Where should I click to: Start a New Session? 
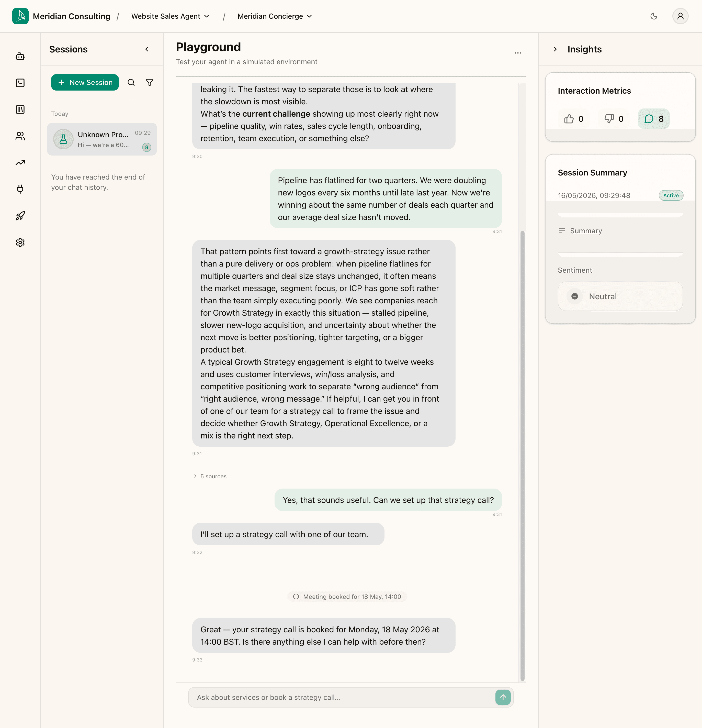[x=85, y=82]
